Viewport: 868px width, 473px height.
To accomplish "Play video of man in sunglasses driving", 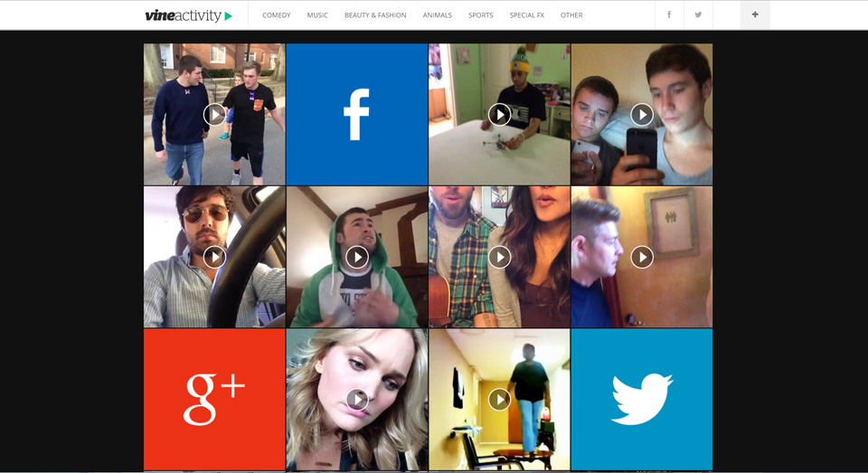I will click(x=214, y=257).
